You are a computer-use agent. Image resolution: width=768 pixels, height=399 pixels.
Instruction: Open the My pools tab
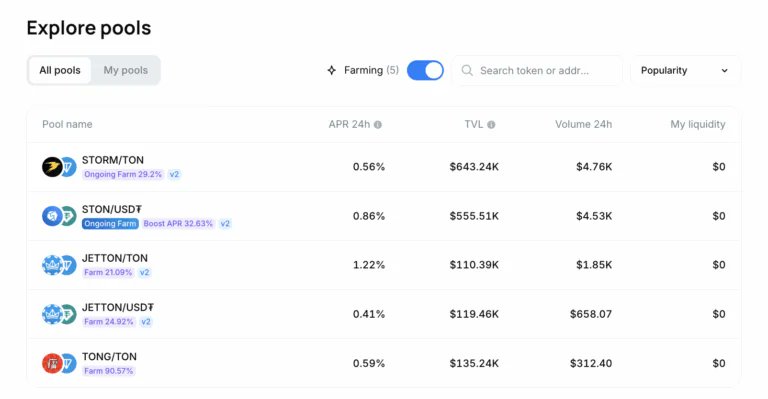(x=125, y=70)
